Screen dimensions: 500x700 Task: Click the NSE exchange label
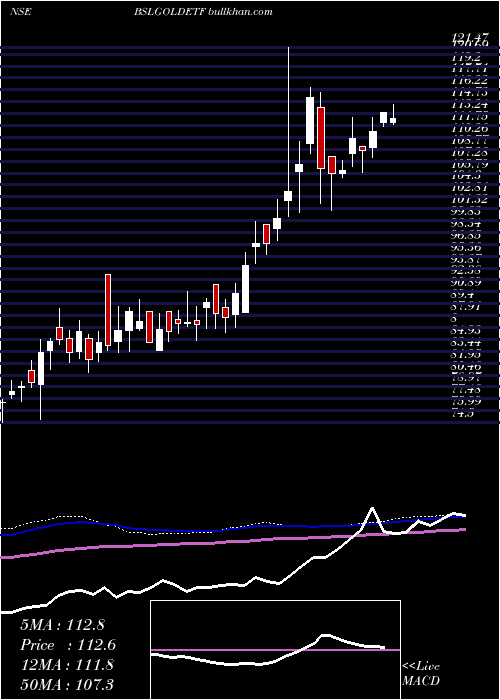(21, 12)
